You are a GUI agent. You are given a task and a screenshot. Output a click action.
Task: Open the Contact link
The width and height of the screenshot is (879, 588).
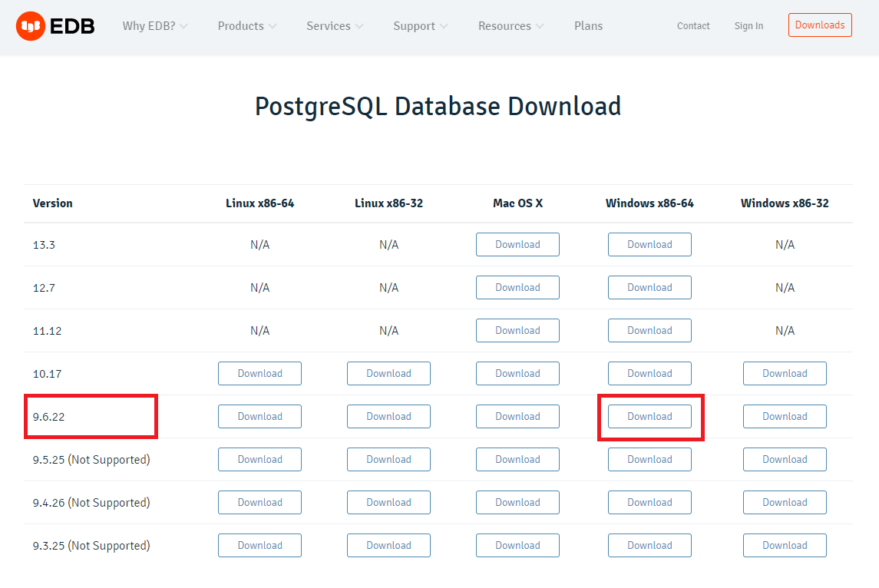click(x=693, y=26)
